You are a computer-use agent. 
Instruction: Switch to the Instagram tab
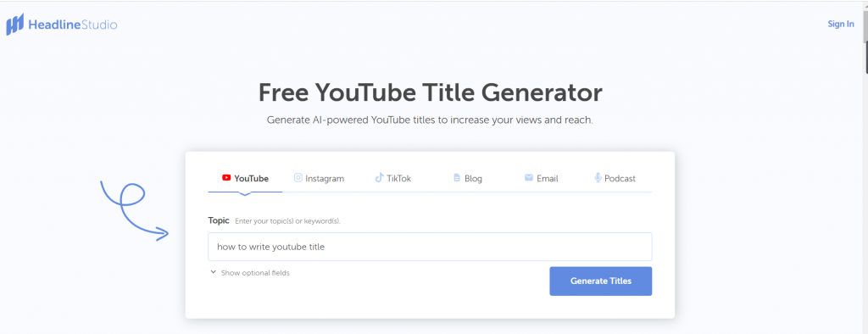tap(319, 178)
